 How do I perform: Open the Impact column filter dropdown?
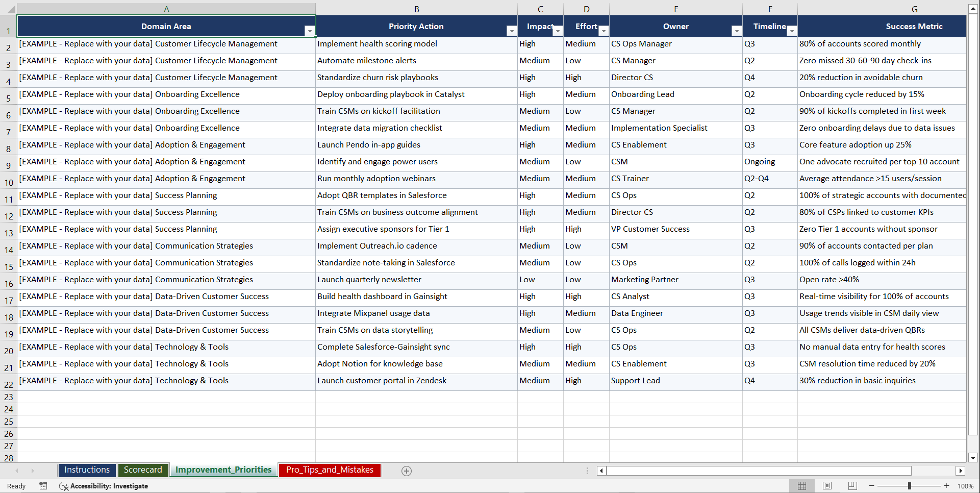557,31
